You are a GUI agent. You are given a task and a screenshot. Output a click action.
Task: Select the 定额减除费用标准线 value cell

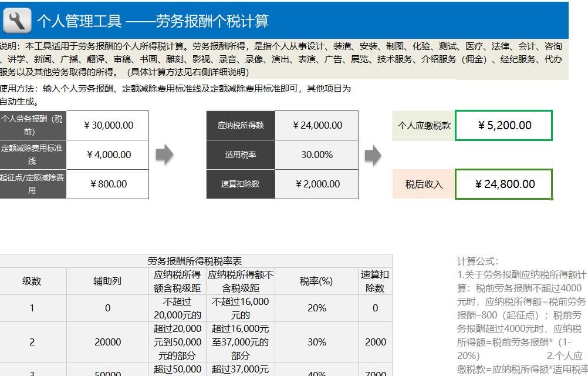[107, 155]
